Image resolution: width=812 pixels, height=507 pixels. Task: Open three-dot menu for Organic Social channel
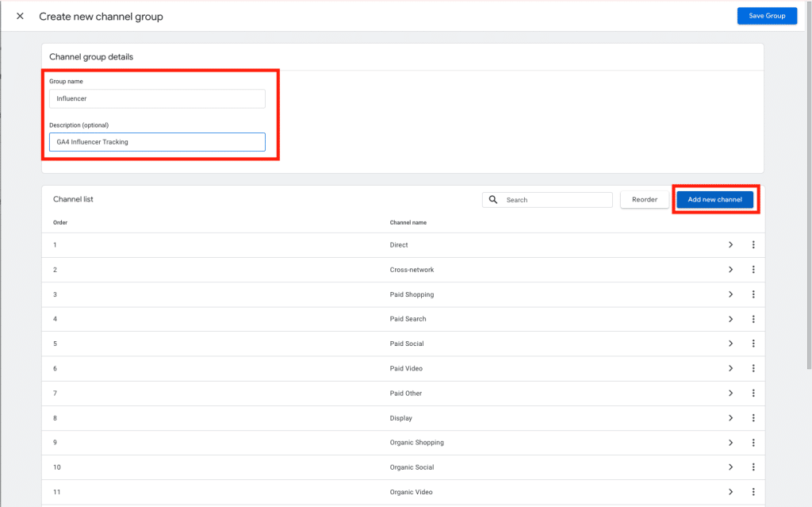[x=753, y=467]
